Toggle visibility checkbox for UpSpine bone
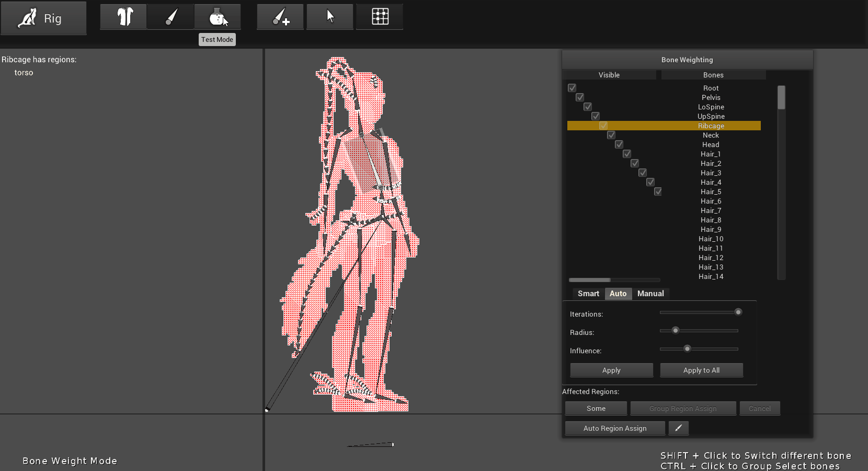The width and height of the screenshot is (868, 471). point(596,116)
